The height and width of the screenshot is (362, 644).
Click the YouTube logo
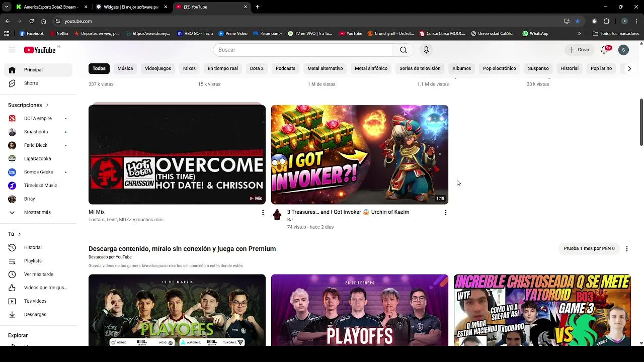(40, 50)
